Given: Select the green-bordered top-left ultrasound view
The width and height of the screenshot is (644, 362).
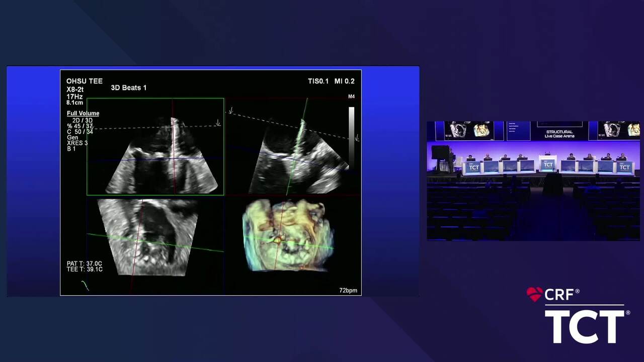Looking at the screenshot, I should point(155,146).
